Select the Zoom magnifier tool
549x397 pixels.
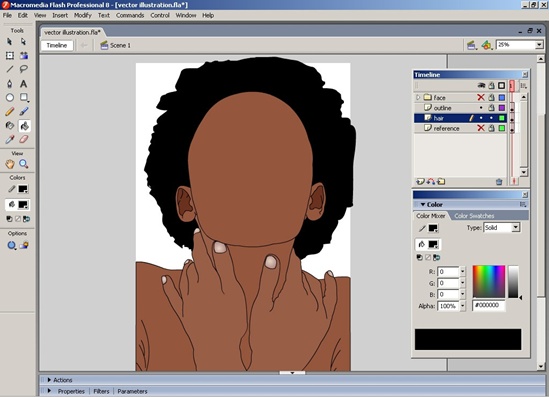pos(23,164)
